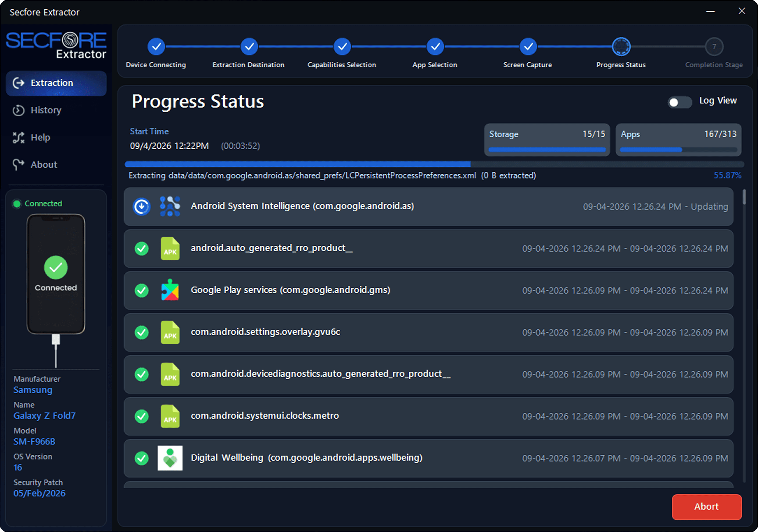Screen dimensions: 758x532
Task: Click the Secfore Extractor logo
Action: [x=56, y=46]
